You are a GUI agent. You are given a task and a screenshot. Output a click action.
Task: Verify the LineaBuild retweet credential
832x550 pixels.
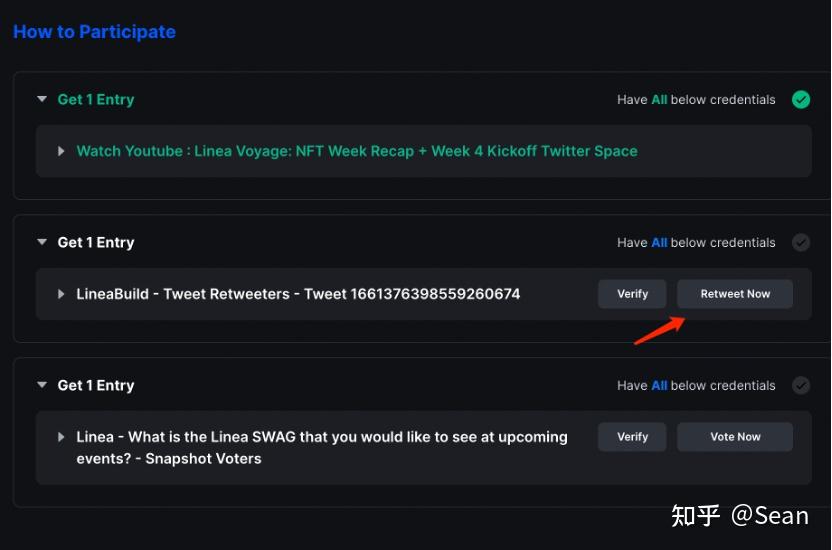[632, 294]
